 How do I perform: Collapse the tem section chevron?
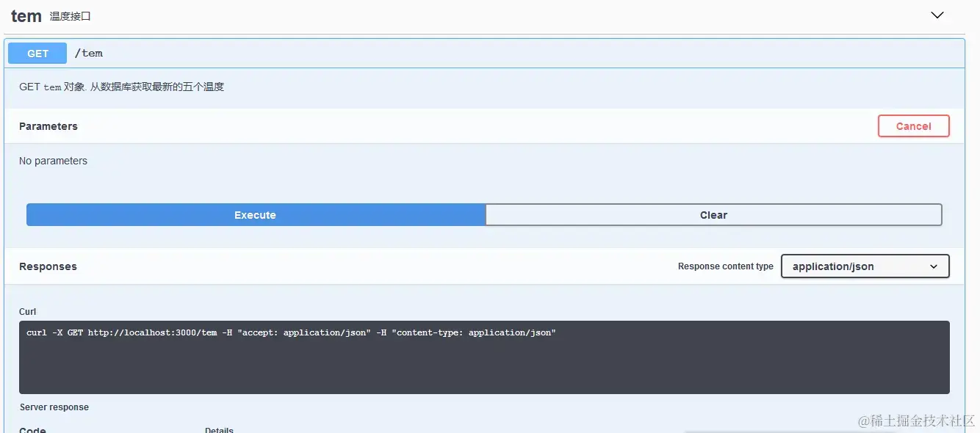tap(937, 15)
